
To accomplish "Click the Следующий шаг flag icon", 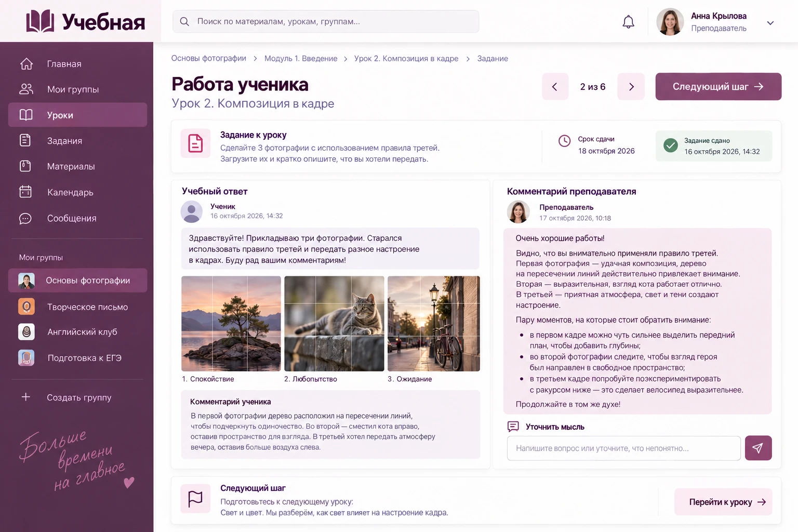I will point(195,499).
